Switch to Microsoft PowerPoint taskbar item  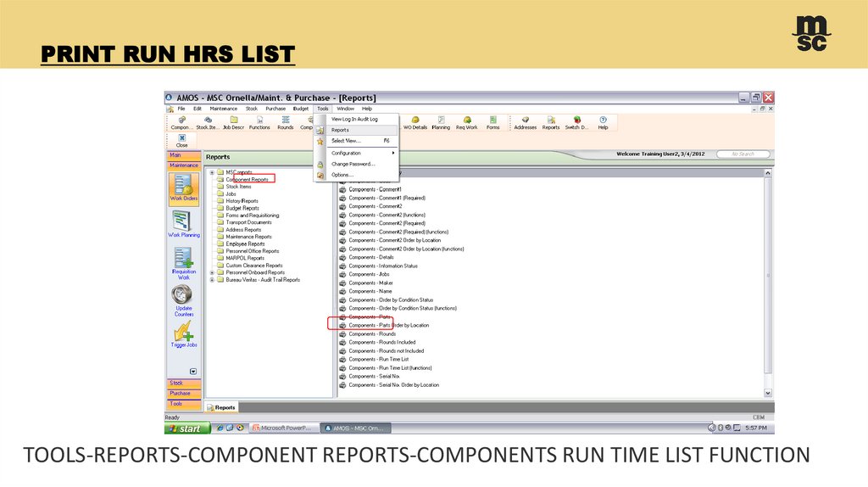[283, 428]
